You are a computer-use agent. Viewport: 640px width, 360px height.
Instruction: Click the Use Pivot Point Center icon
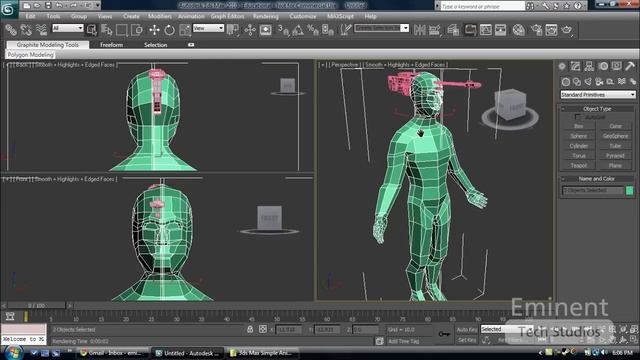(233, 30)
